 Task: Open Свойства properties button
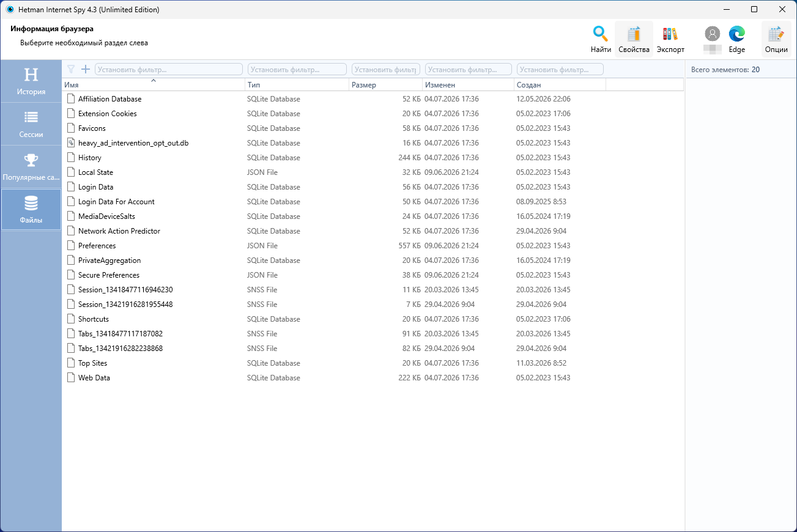634,39
